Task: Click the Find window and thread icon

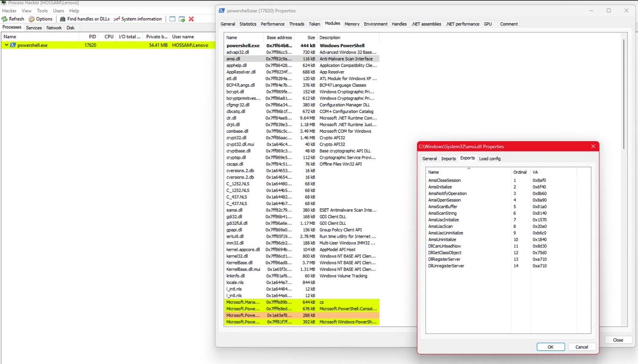Action: point(182,19)
